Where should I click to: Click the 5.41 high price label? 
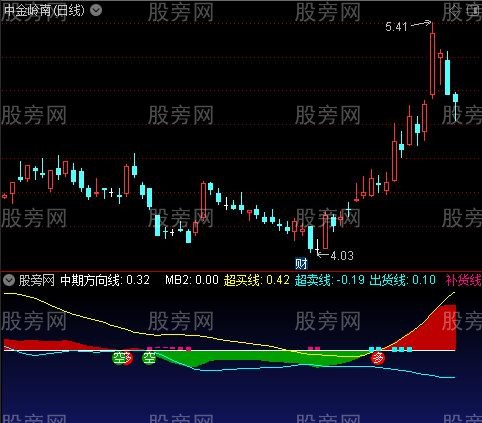(x=396, y=27)
